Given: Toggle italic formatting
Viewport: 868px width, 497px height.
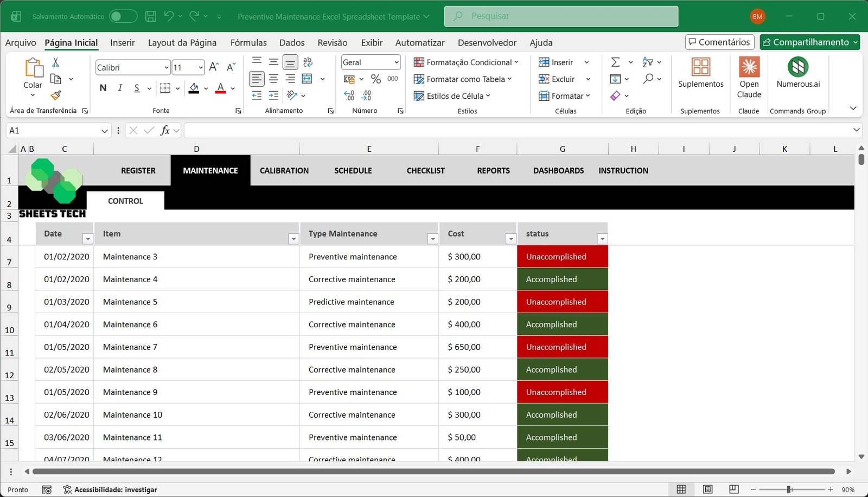Looking at the screenshot, I should [119, 87].
